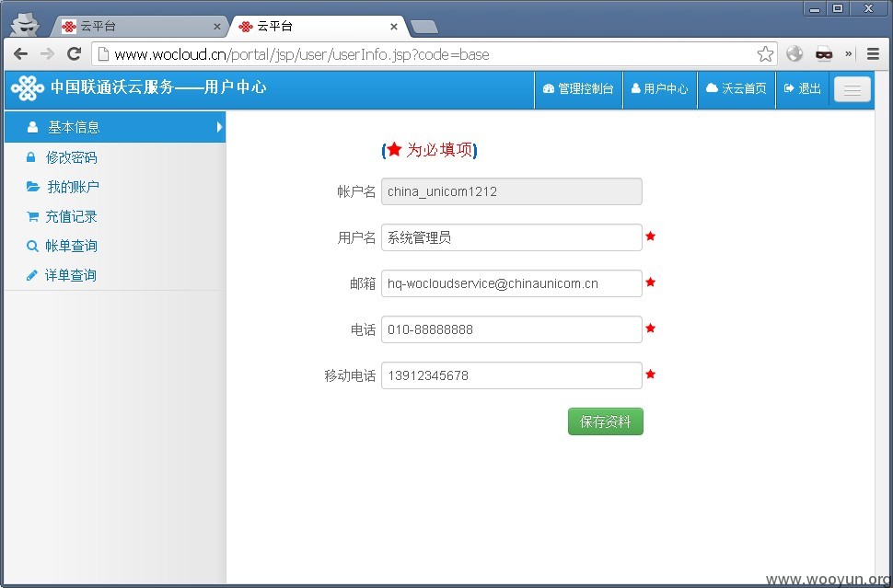
Task: Close the first 云平台 tab
Action: click(217, 26)
